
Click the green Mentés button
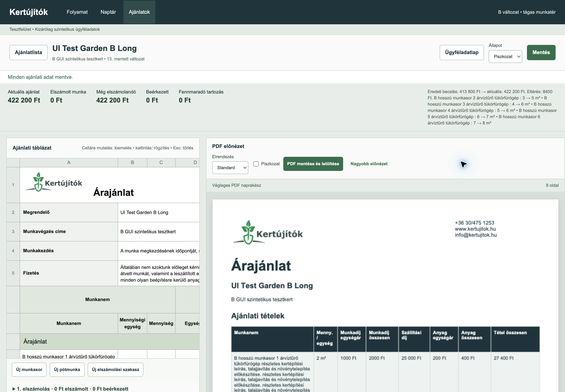click(x=541, y=52)
